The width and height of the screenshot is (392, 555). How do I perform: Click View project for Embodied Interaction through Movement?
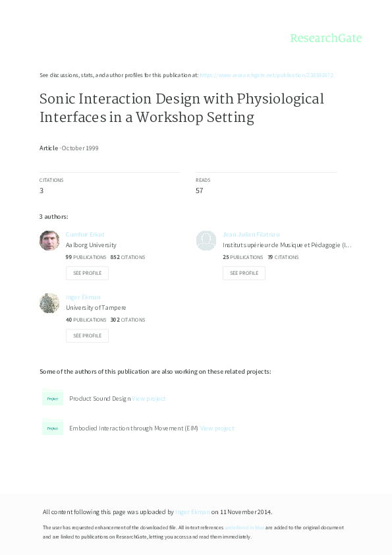(x=217, y=428)
